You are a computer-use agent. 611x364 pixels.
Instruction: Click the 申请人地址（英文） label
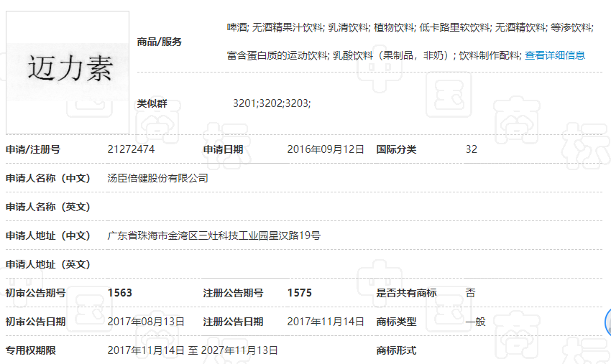pos(48,264)
